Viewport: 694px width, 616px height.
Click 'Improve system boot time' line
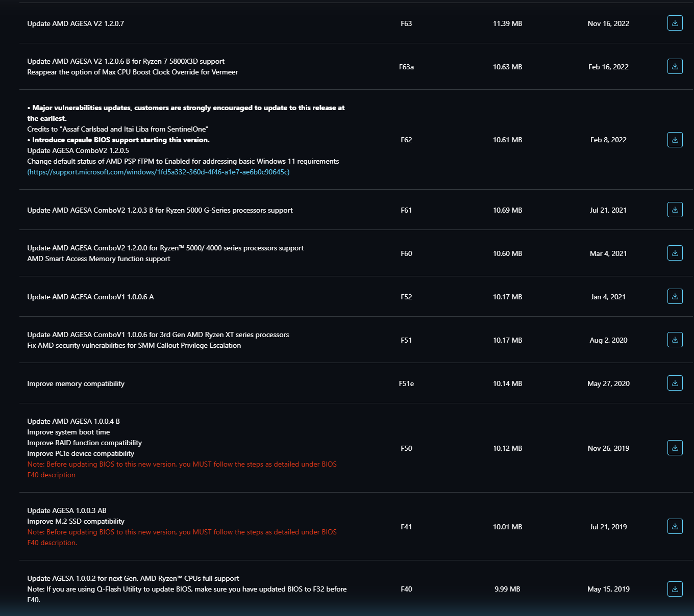pyautogui.click(x=68, y=432)
